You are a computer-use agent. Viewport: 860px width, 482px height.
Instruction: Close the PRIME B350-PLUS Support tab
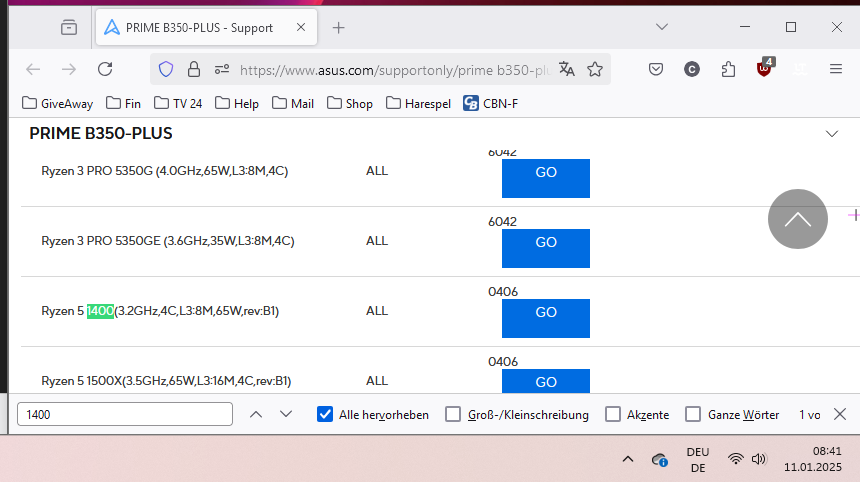[301, 27]
